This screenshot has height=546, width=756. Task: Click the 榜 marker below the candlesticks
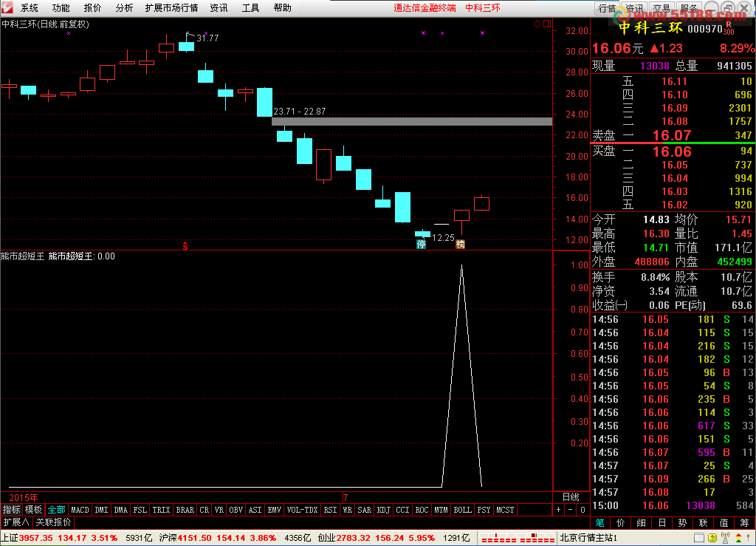[460, 244]
